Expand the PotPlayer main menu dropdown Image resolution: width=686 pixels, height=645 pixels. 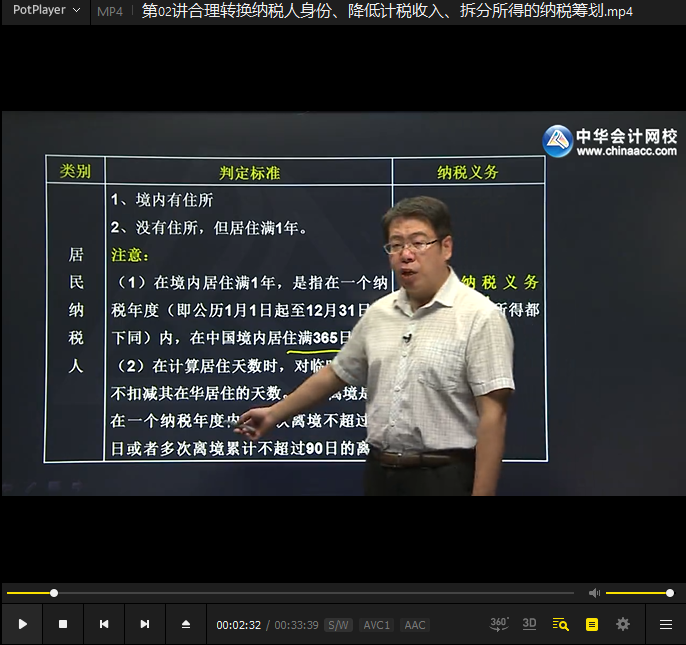(x=46, y=10)
